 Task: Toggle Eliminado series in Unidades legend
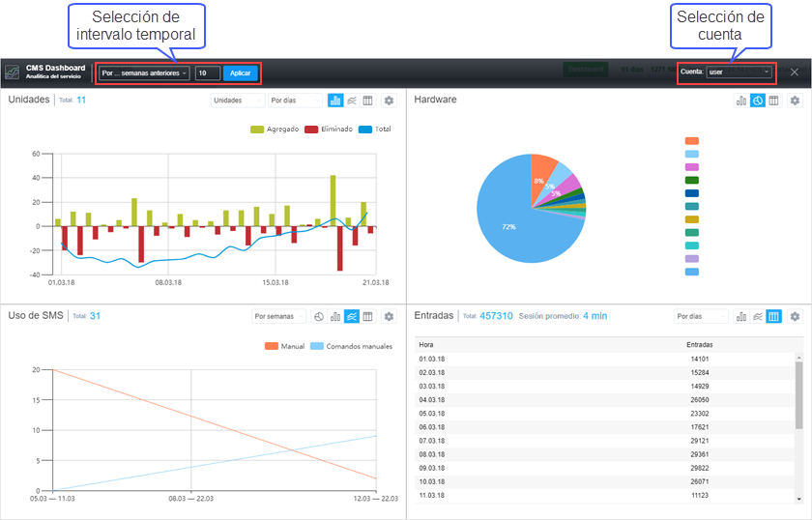[x=329, y=130]
